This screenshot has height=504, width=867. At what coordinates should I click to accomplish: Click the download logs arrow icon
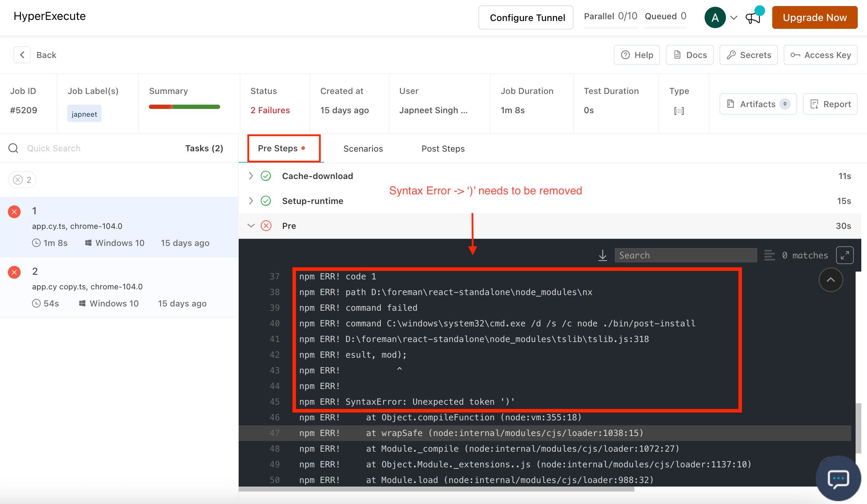click(x=602, y=255)
